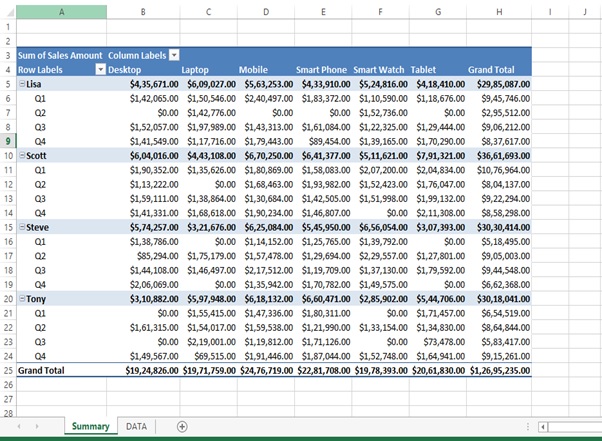The height and width of the screenshot is (441, 602).
Task: Select row 9 header
Action: (10, 141)
